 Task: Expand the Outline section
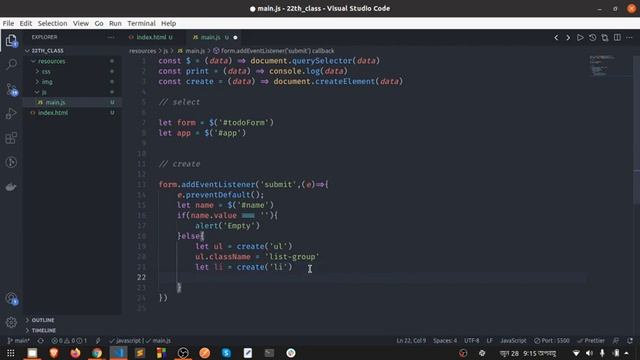pyautogui.click(x=43, y=320)
